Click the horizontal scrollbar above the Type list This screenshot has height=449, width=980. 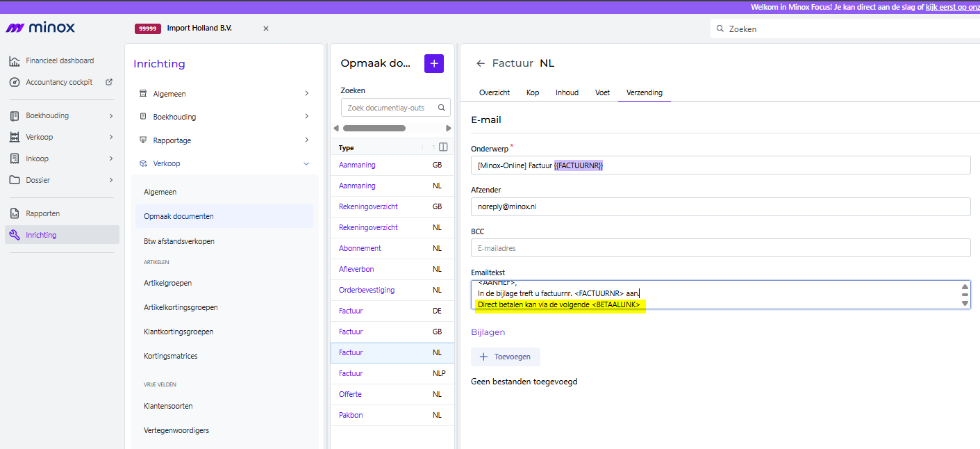[374, 128]
